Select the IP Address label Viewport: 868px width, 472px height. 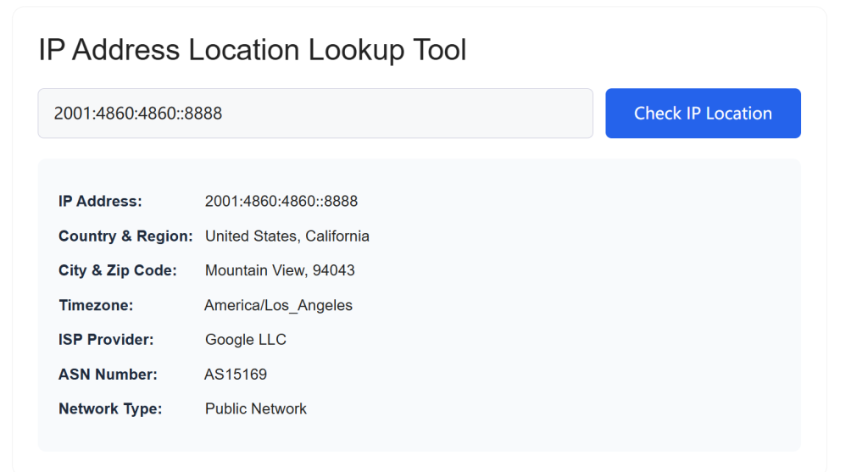click(x=100, y=202)
